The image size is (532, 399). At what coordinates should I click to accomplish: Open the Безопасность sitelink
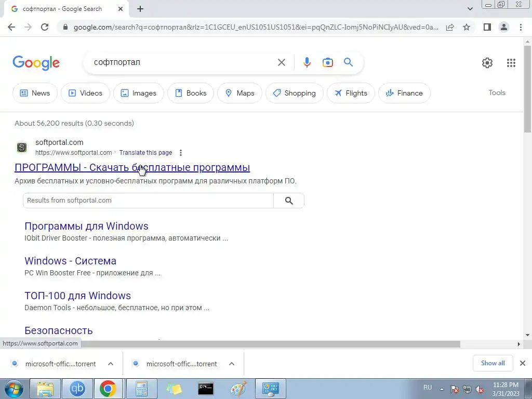(x=58, y=330)
